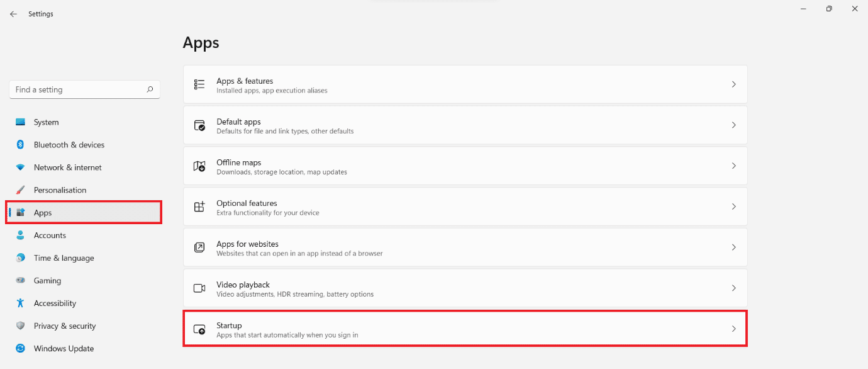
Task: Expand Apps & features chevron
Action: point(733,84)
